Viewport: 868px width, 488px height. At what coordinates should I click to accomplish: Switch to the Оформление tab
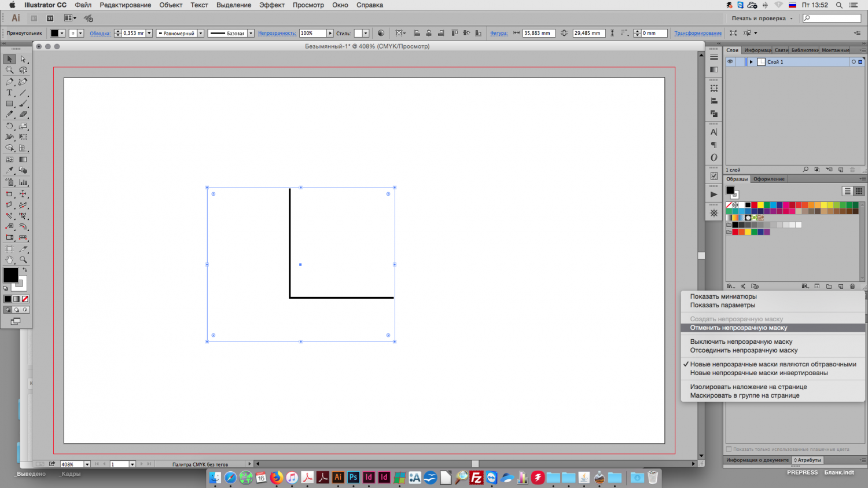pyautogui.click(x=768, y=179)
